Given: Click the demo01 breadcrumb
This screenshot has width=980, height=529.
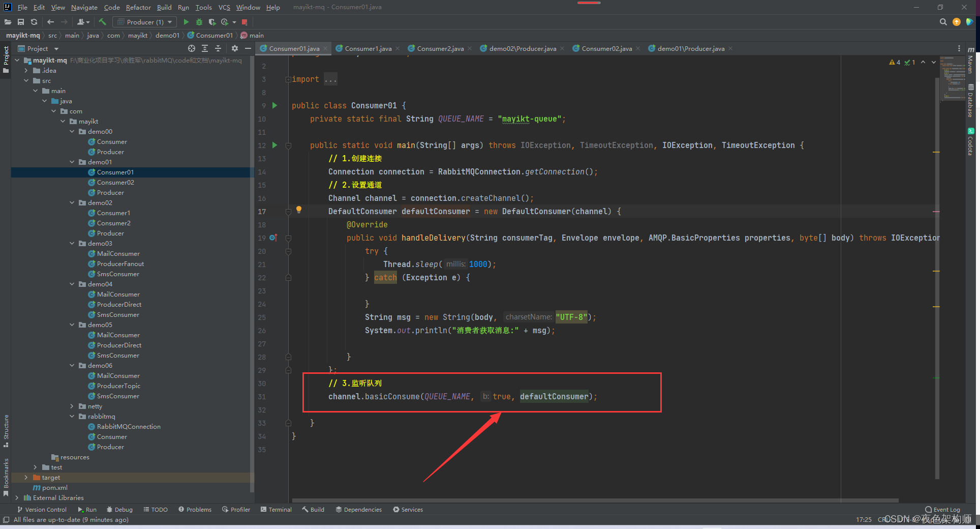Looking at the screenshot, I should pos(167,35).
